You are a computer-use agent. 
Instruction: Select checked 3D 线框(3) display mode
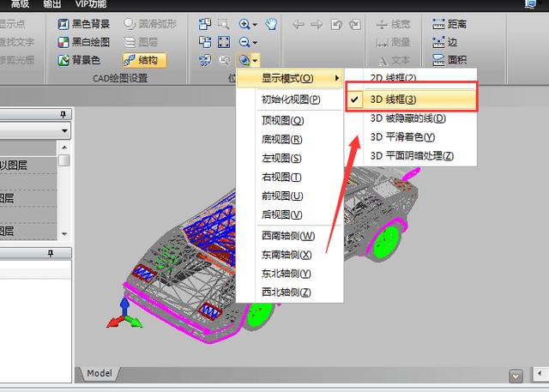pyautogui.click(x=412, y=100)
